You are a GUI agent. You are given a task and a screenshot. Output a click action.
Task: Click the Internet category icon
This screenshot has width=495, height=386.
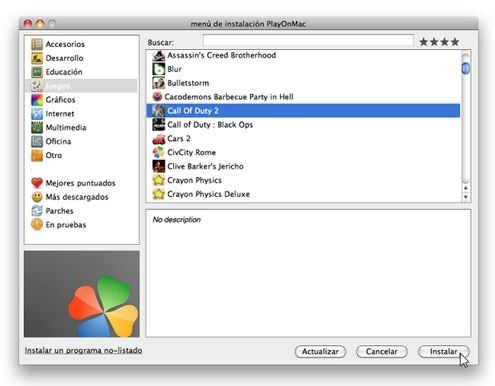coord(37,114)
